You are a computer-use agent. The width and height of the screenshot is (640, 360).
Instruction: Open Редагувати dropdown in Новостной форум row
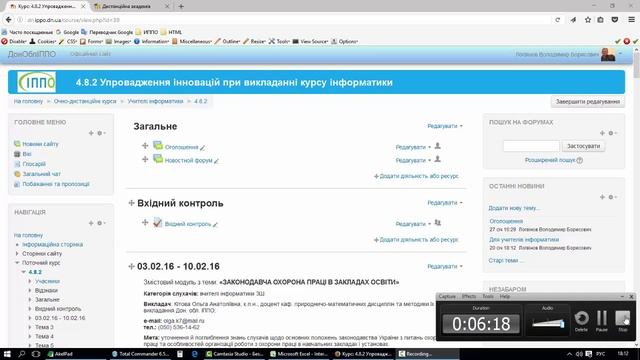click(x=413, y=160)
